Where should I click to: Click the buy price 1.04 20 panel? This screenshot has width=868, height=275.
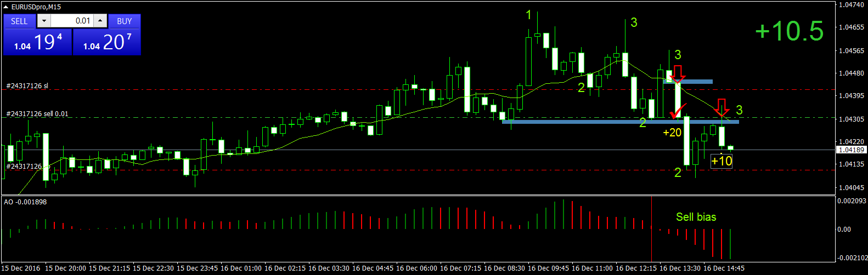click(107, 42)
